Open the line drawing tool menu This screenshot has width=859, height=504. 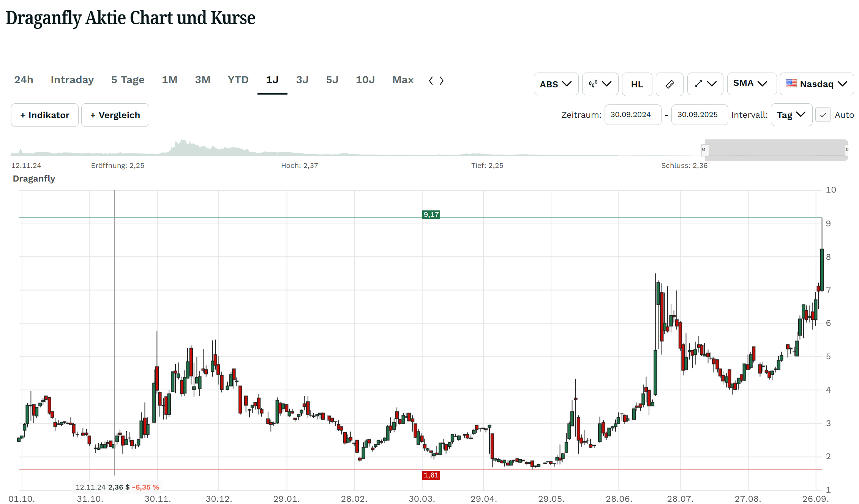[705, 84]
